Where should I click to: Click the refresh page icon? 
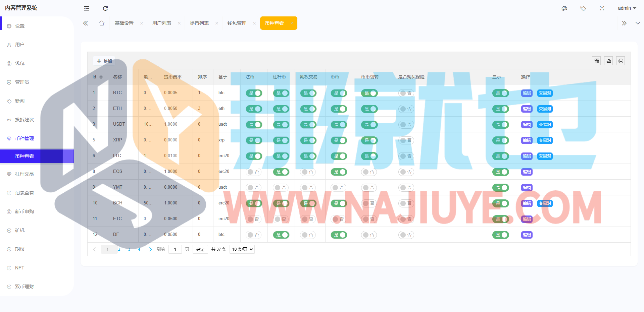point(105,8)
